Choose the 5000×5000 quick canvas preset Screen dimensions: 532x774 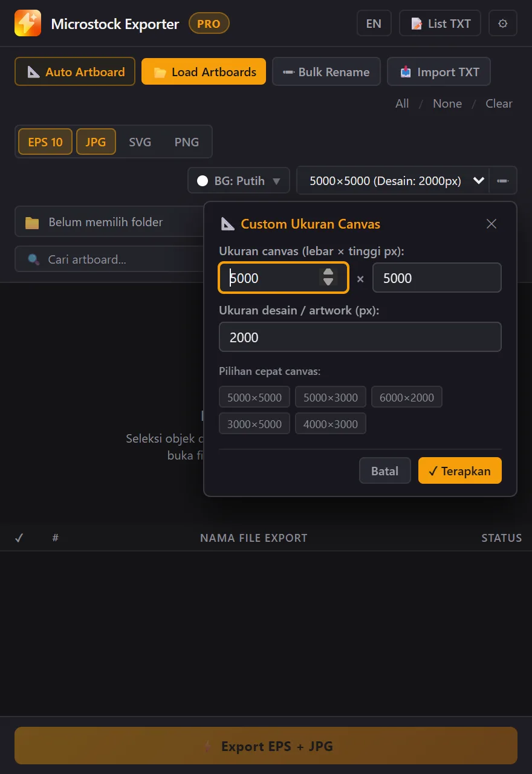[255, 397]
